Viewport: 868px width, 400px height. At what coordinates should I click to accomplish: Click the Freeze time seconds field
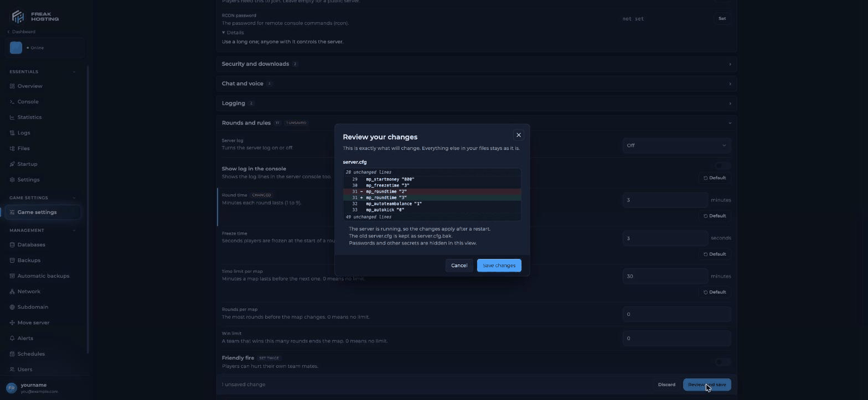click(665, 238)
